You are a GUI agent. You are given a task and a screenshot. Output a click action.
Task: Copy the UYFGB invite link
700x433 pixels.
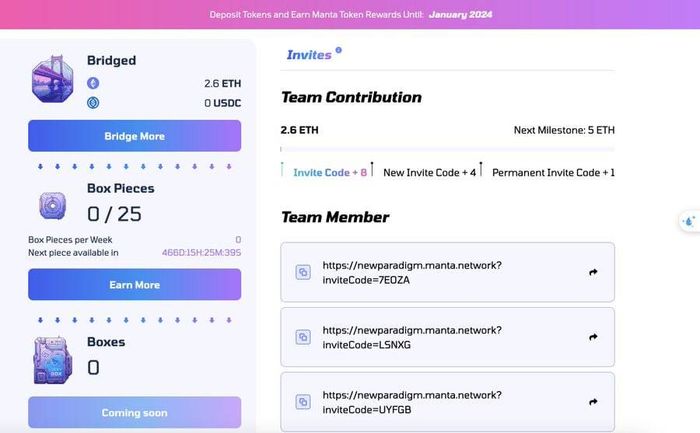pyautogui.click(x=303, y=402)
